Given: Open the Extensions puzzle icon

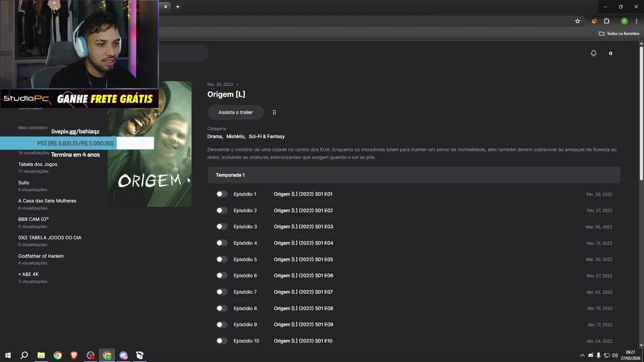Looking at the screenshot, I should pyautogui.click(x=607, y=21).
